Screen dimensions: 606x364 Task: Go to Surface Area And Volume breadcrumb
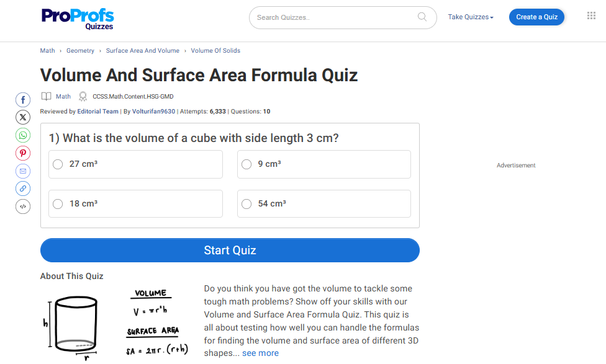pyautogui.click(x=142, y=51)
